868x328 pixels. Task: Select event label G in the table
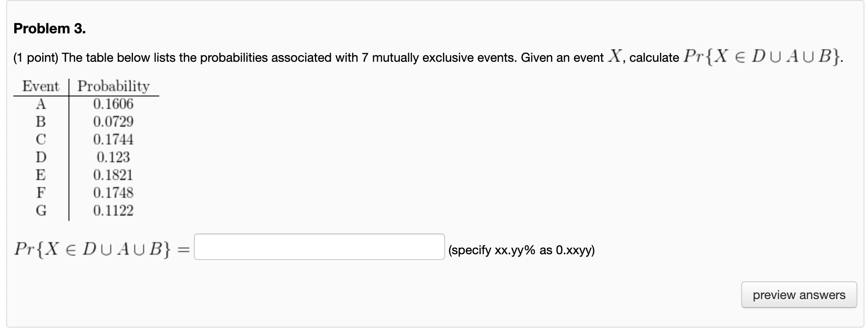click(41, 210)
